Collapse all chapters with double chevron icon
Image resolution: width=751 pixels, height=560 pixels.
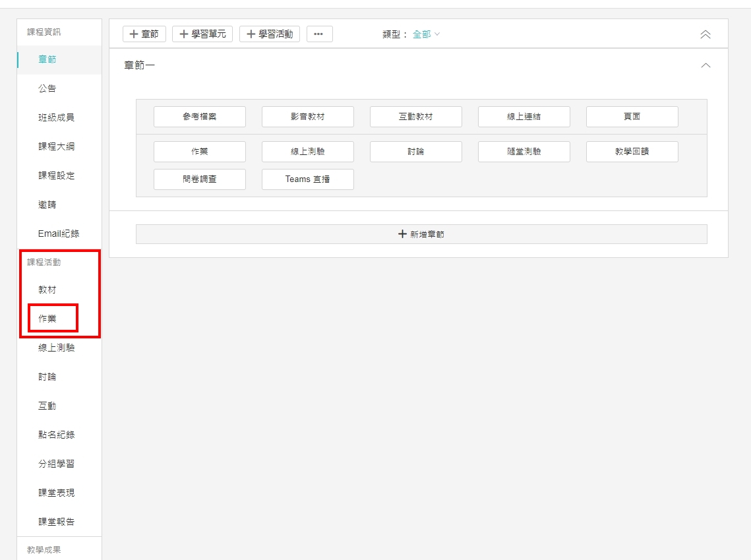pyautogui.click(x=705, y=34)
